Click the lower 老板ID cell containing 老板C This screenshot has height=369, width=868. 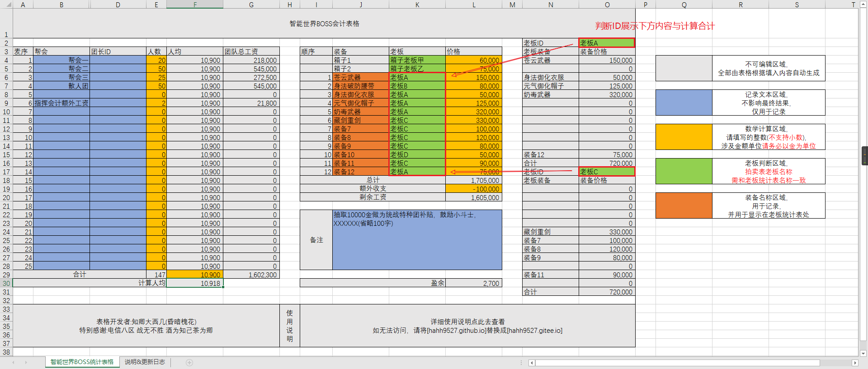pyautogui.click(x=607, y=172)
